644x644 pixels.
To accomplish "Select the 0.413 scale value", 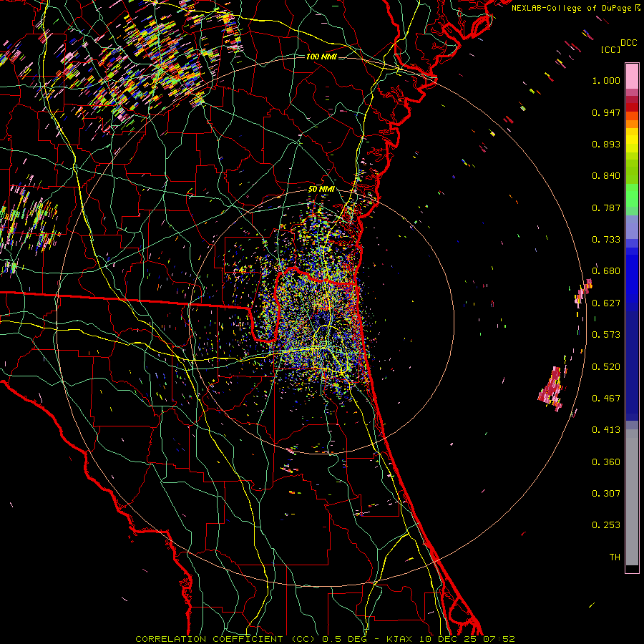I will coord(606,430).
